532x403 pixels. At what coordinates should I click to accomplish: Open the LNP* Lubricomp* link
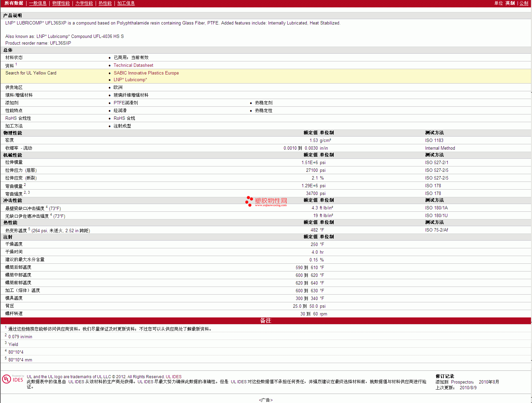pos(130,80)
